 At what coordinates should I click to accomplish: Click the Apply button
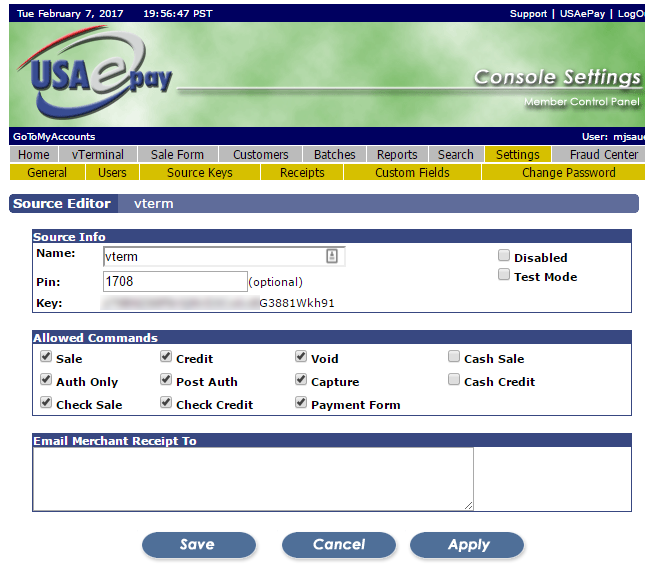(x=467, y=545)
